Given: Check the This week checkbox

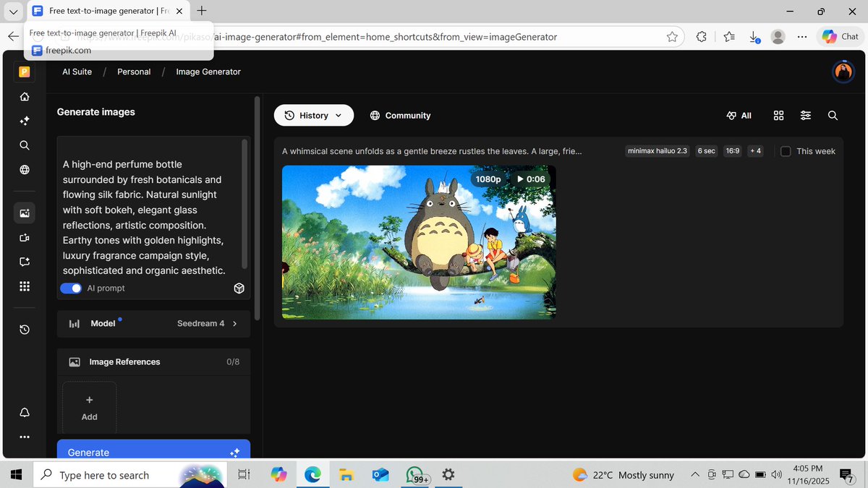Looking at the screenshot, I should (786, 151).
